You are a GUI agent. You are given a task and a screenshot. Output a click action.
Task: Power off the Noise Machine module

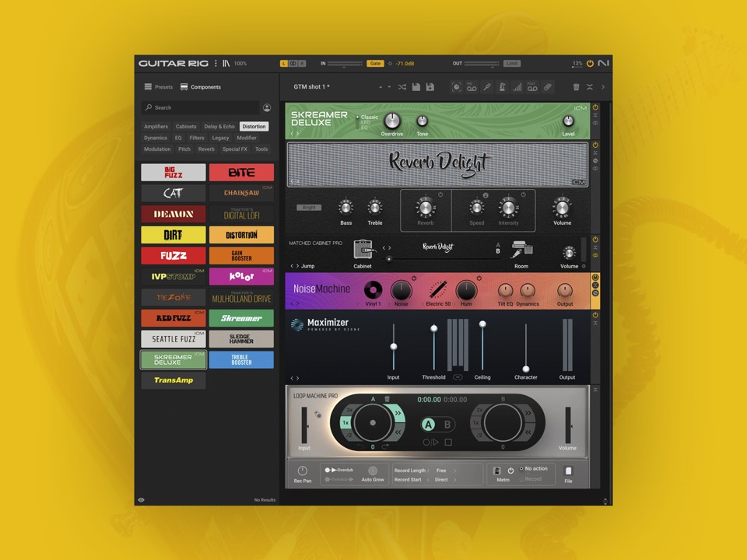[595, 277]
